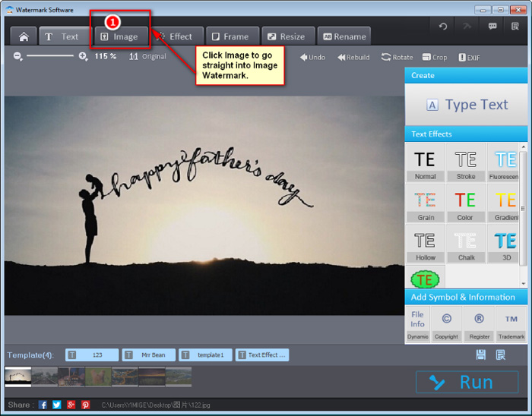Select the third photo thumbnail
532x416 pixels.
71,377
